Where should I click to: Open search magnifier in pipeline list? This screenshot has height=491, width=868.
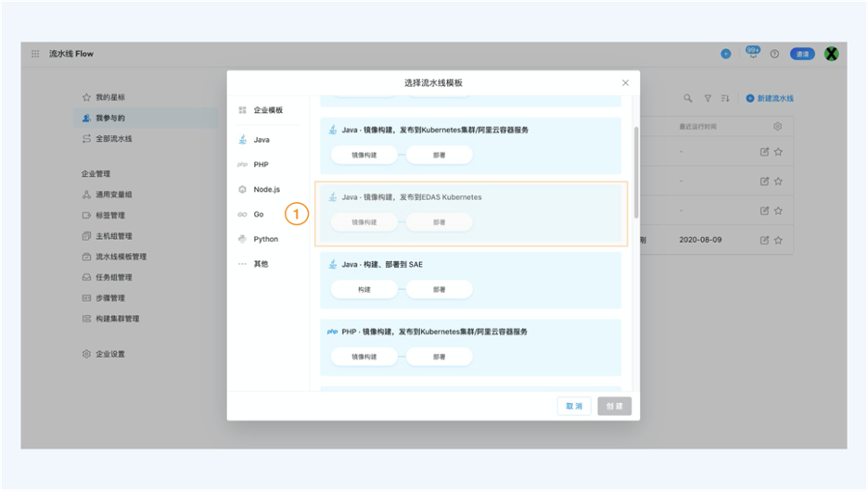687,98
